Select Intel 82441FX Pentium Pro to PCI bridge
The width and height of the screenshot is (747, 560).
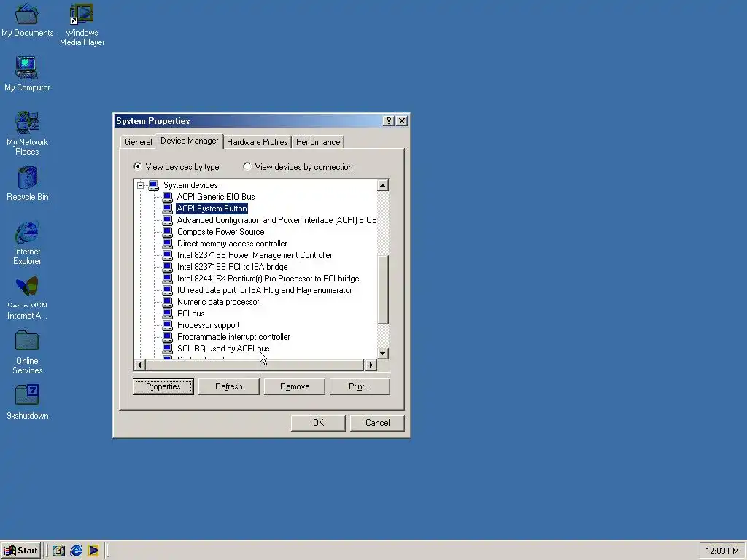click(x=268, y=279)
